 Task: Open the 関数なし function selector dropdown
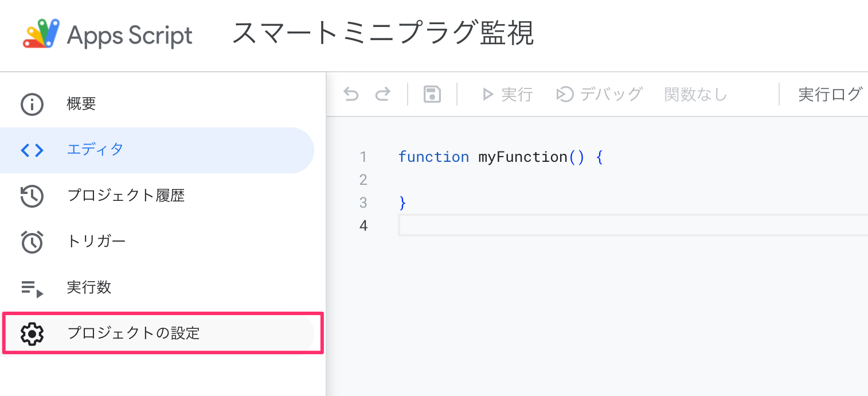(695, 94)
